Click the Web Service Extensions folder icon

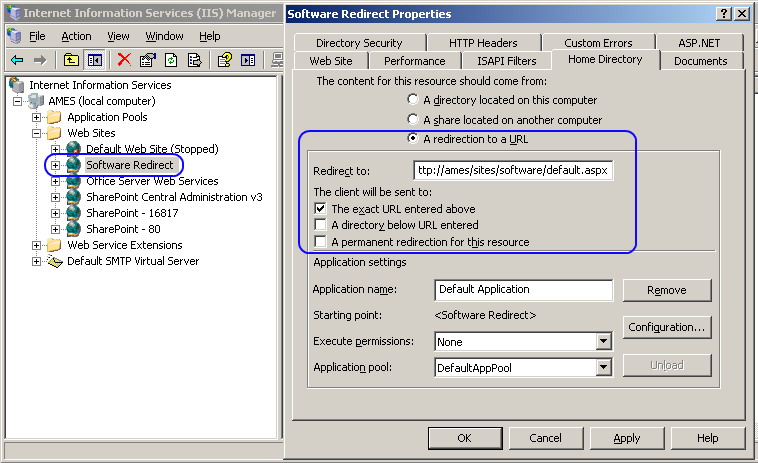54,245
